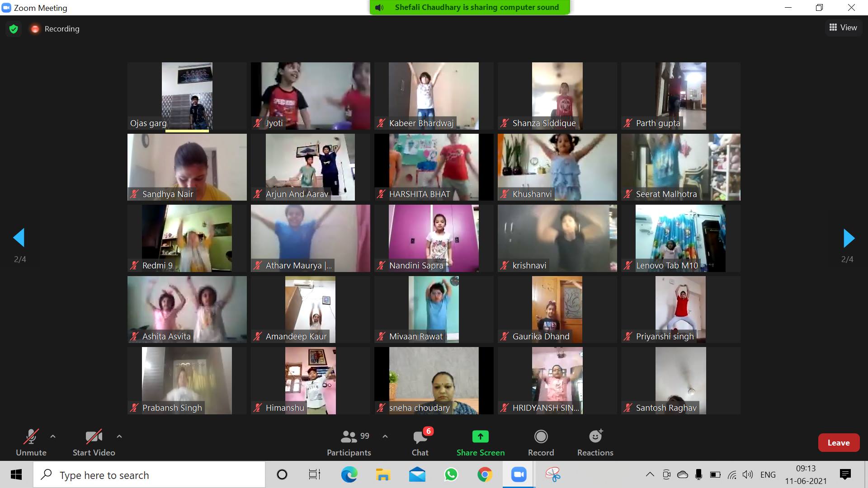Open Snipping tool icon on taskbar

tap(552, 474)
